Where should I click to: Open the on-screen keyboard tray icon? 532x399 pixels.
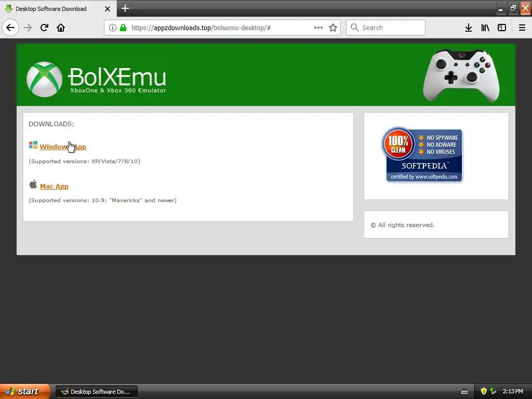[x=464, y=392]
